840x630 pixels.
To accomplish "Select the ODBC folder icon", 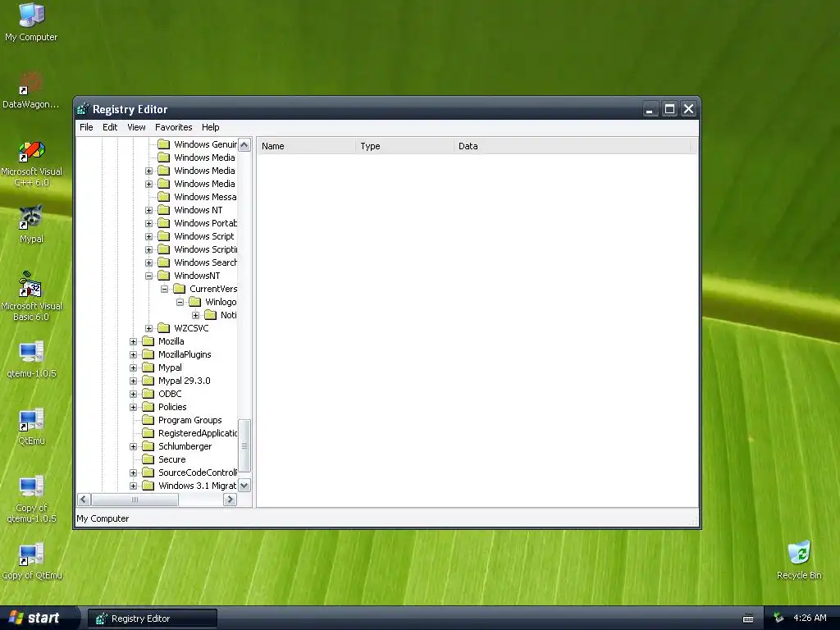I will pos(148,394).
